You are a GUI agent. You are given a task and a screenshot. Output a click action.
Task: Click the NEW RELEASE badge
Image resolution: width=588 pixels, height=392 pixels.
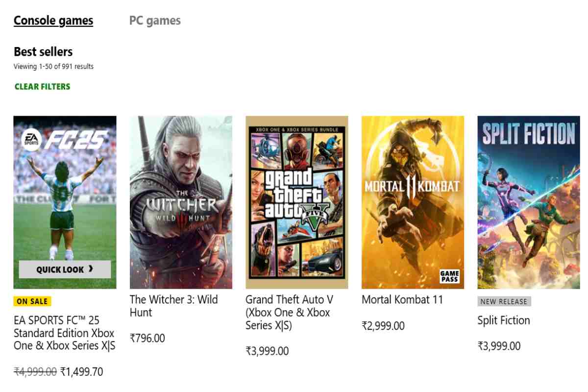tap(504, 301)
